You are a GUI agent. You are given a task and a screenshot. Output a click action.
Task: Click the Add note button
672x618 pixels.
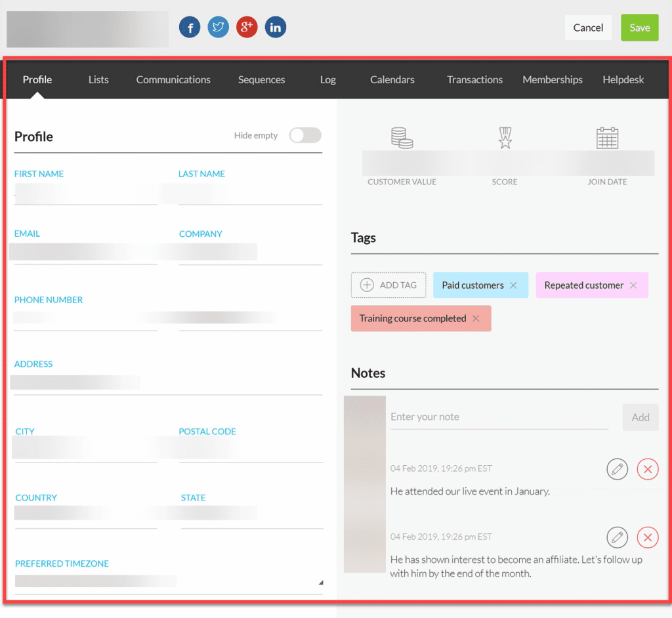pyautogui.click(x=640, y=417)
